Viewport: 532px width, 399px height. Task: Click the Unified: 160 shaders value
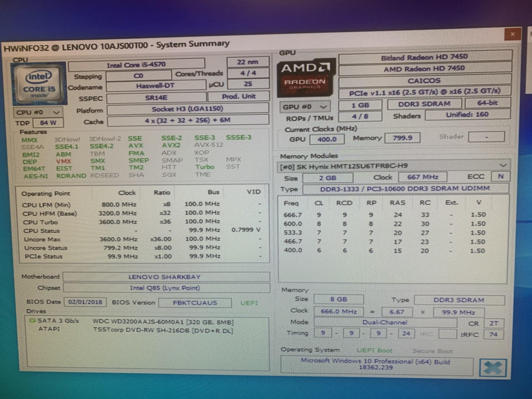tap(467, 115)
